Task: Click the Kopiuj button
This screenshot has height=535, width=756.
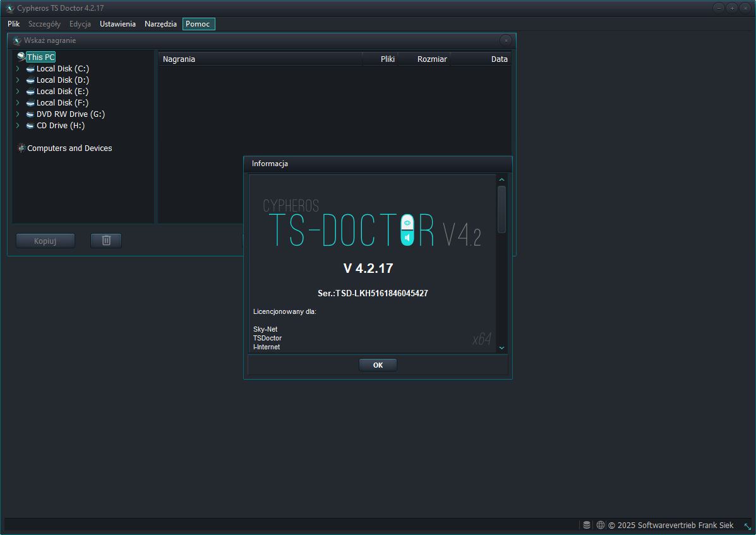Action: [45, 241]
